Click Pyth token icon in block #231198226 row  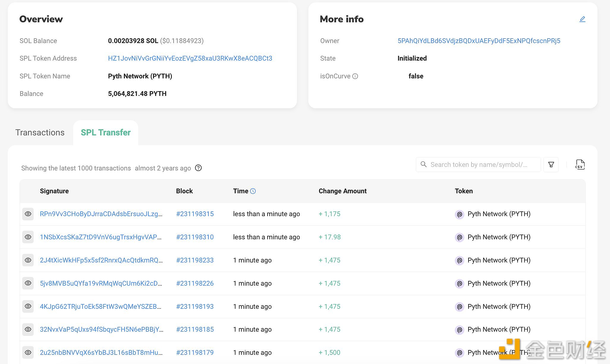[x=460, y=284]
